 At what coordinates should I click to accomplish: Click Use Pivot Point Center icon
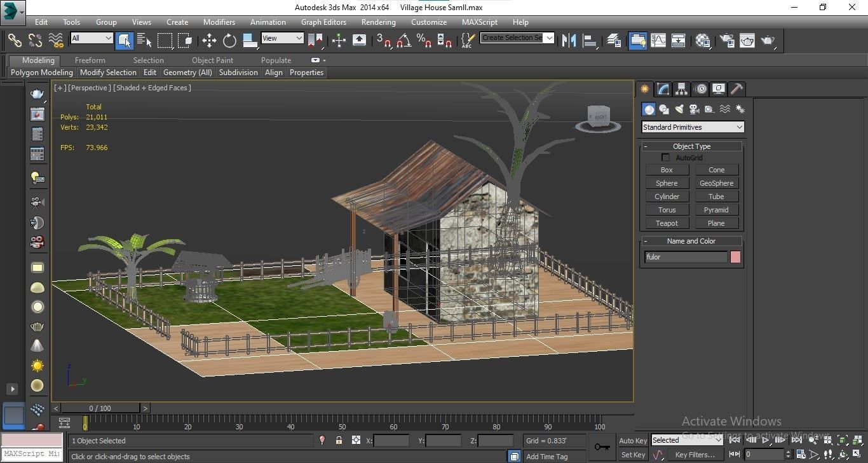click(x=315, y=40)
